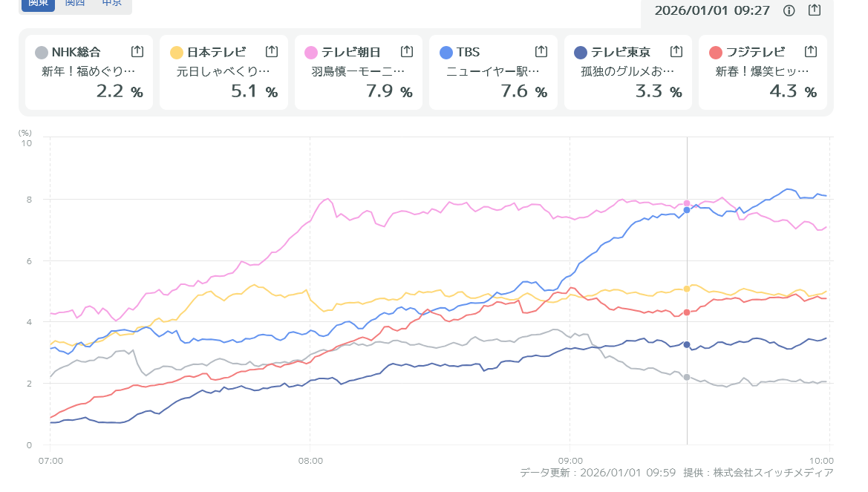This screenshot has height=492, width=868.
Task: Switch to the 中京 region tab
Action: click(112, 4)
